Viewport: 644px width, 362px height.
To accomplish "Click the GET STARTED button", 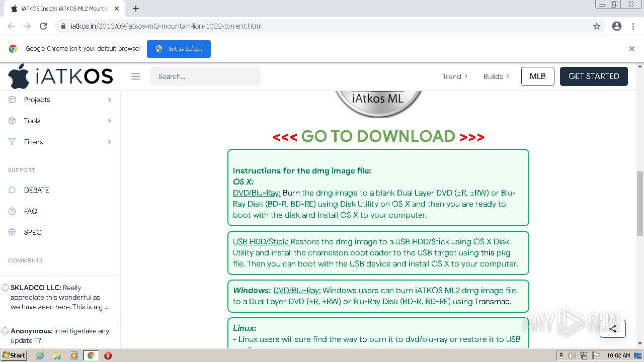I will 594,76.
